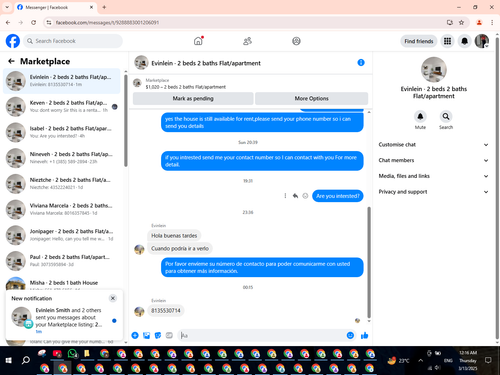Screen dimensions: 500x375
Task: Open the emoji picker in message field
Action: [350, 335]
